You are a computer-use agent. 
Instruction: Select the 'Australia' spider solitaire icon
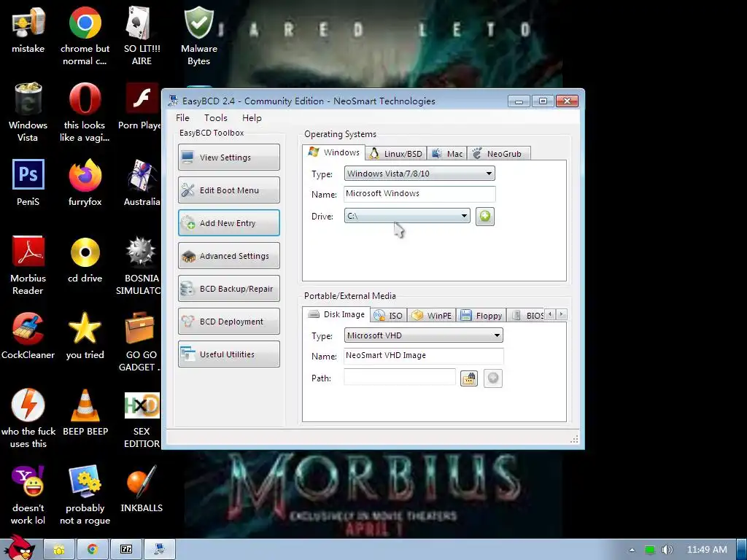(142, 183)
